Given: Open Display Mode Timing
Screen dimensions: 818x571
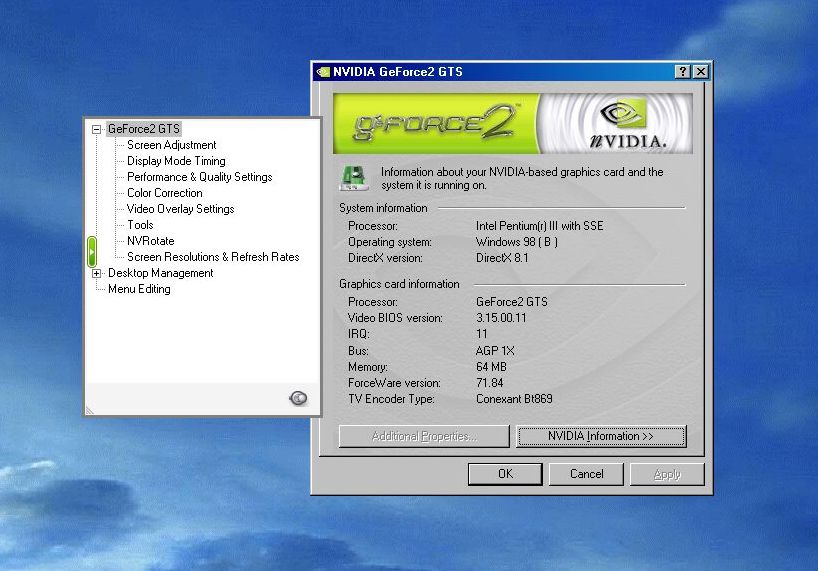Looking at the screenshot, I should click(x=176, y=161).
